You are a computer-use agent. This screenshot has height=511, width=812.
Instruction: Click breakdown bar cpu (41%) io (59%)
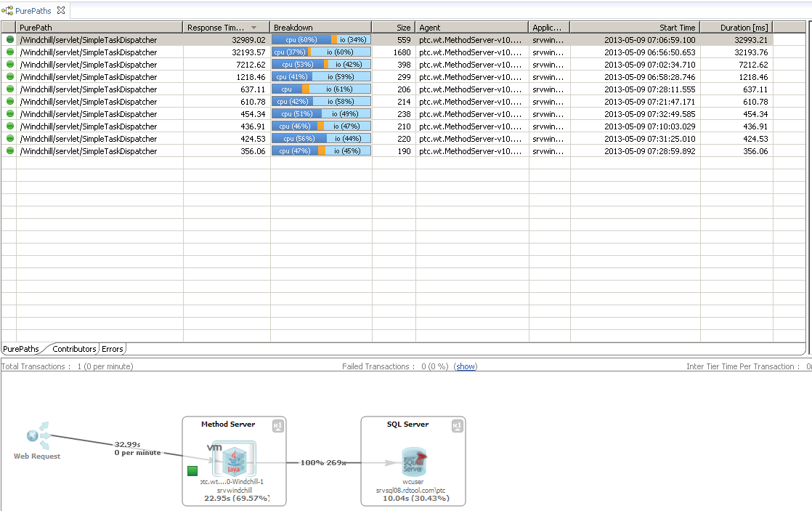[321, 77]
